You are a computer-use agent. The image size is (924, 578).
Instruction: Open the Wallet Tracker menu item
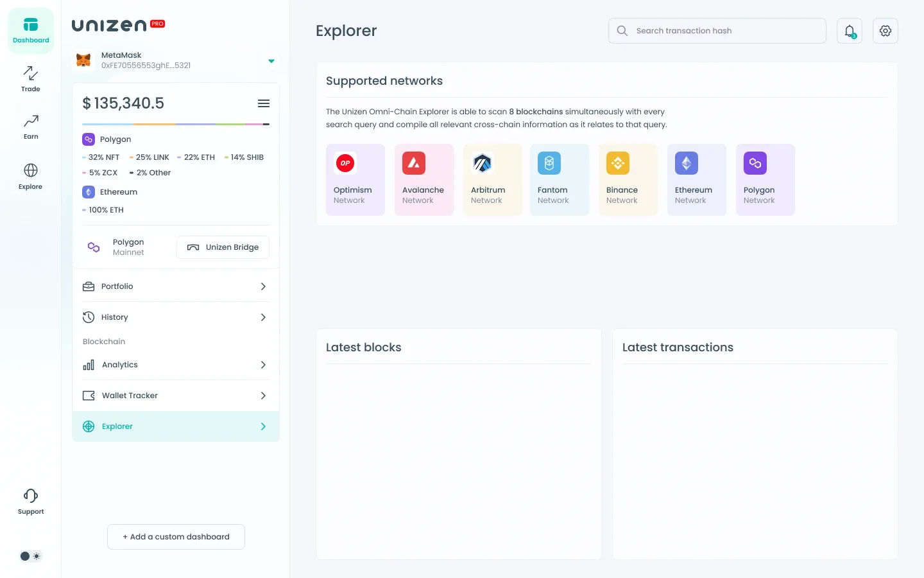(176, 396)
